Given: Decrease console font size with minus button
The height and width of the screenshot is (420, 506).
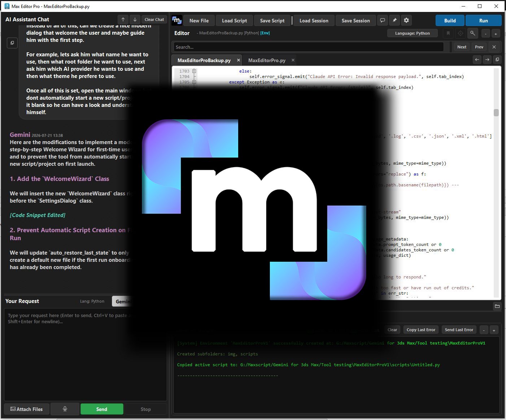Looking at the screenshot, I should (484, 330).
